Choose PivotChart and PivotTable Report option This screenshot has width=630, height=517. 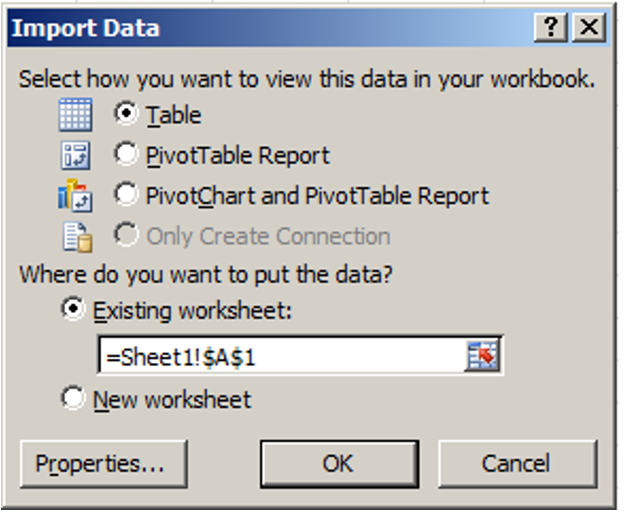pyautogui.click(x=126, y=195)
